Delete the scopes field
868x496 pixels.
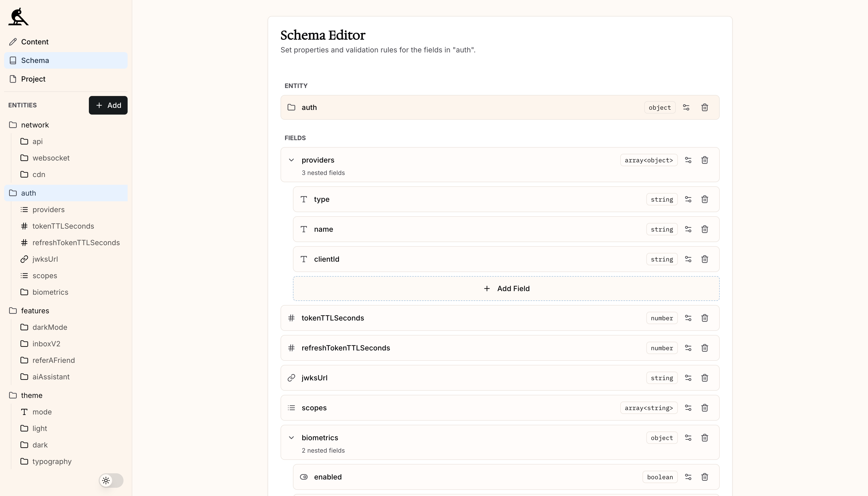705,407
